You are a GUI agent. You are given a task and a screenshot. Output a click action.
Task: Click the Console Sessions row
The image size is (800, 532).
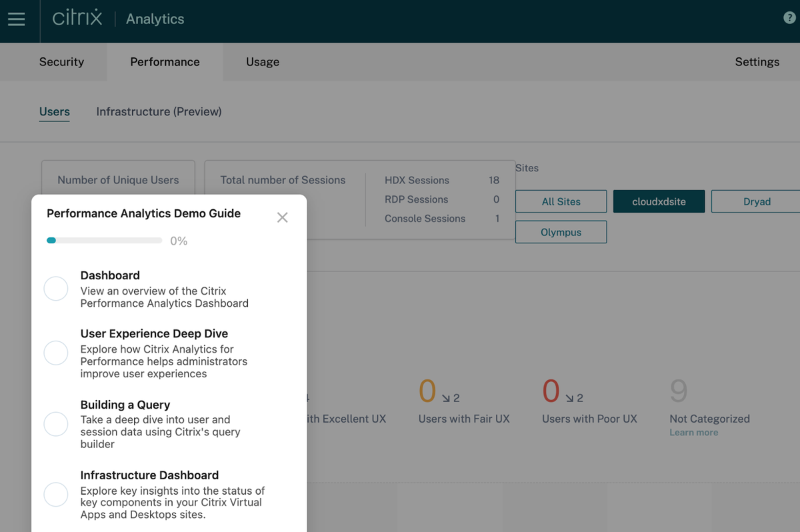click(442, 219)
